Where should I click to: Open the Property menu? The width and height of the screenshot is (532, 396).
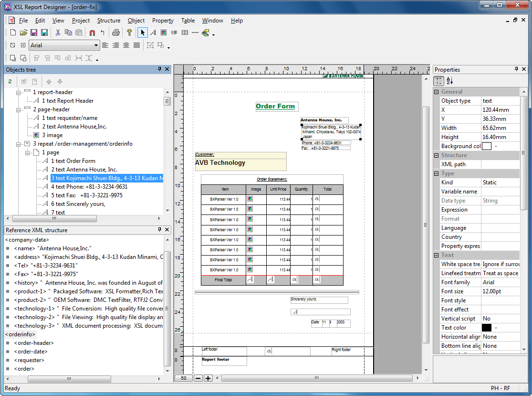tap(163, 21)
